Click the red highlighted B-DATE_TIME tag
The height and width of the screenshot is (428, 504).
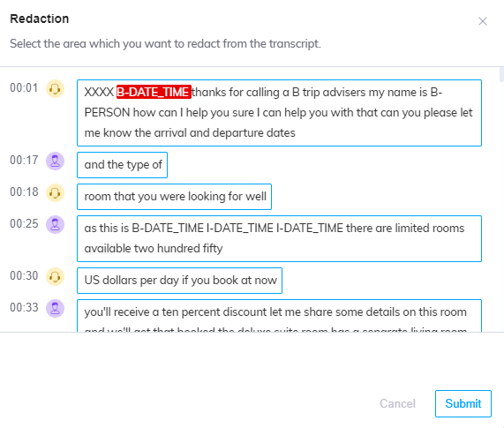pos(154,92)
